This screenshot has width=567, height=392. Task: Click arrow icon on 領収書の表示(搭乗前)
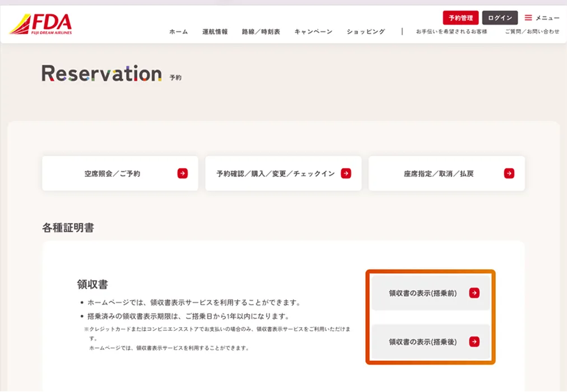pyautogui.click(x=474, y=293)
